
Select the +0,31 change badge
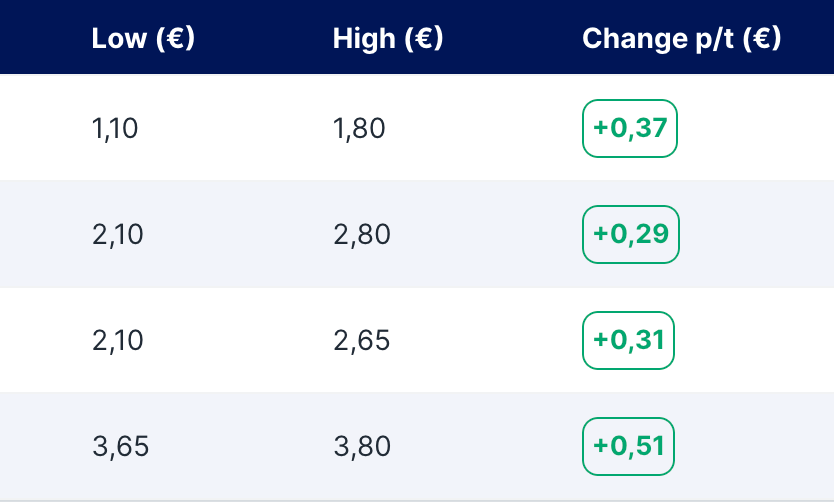tap(629, 340)
